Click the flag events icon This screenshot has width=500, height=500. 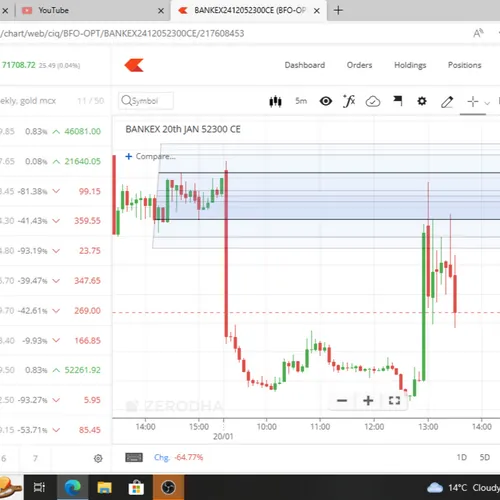click(398, 101)
